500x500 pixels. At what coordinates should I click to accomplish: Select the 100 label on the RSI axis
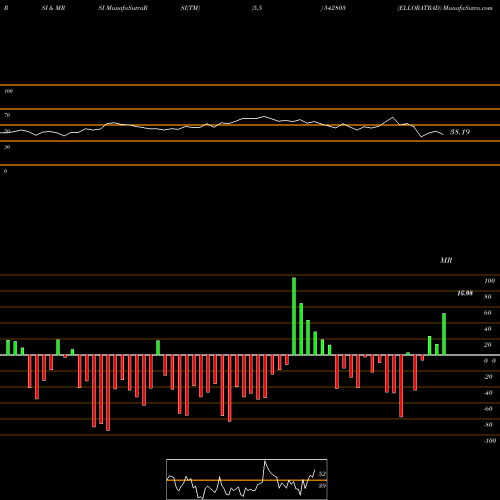(8, 91)
